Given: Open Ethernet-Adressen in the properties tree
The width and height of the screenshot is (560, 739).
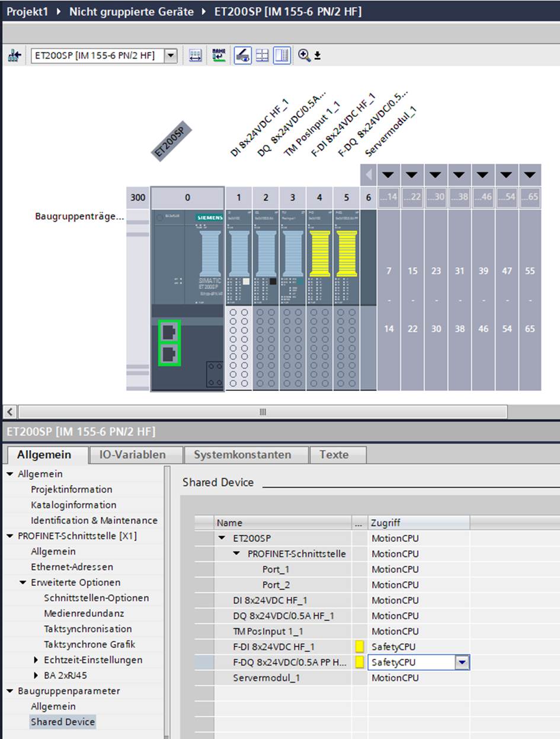Looking at the screenshot, I should (x=72, y=567).
